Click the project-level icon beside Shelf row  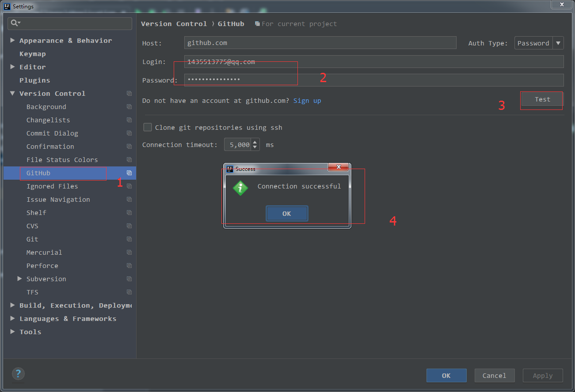[129, 213]
